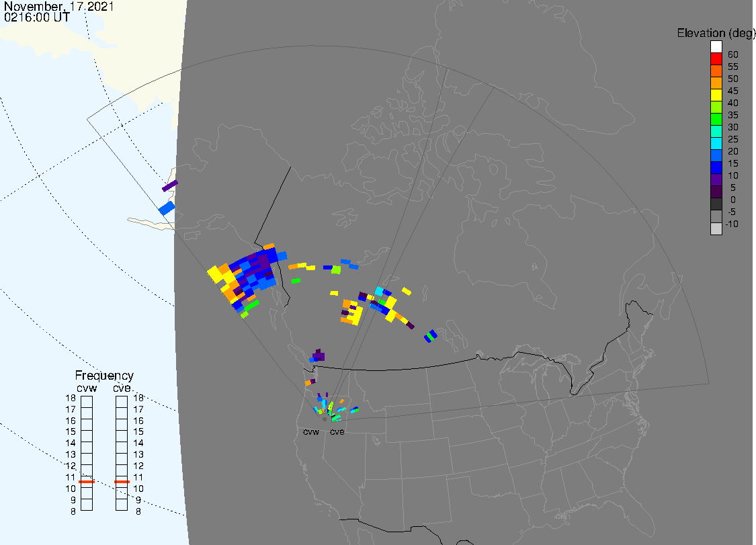Click the top cell of cvw frequency bar
The image size is (756, 545).
[87, 402]
